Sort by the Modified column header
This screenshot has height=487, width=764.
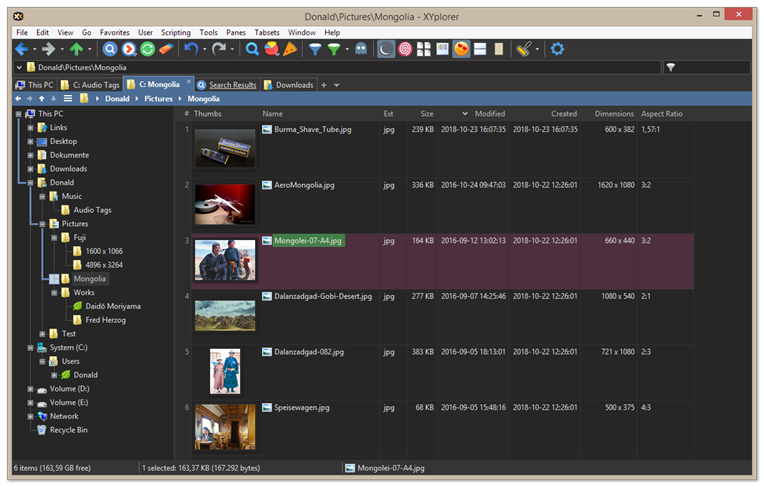(489, 114)
